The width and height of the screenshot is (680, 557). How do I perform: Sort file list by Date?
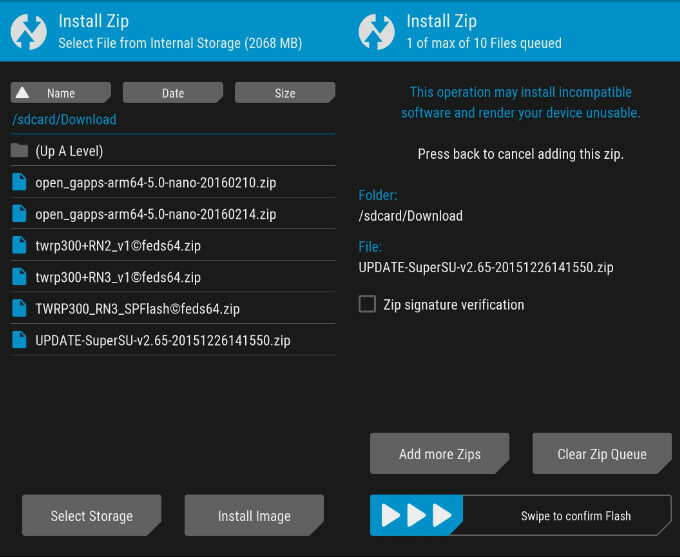[x=173, y=93]
